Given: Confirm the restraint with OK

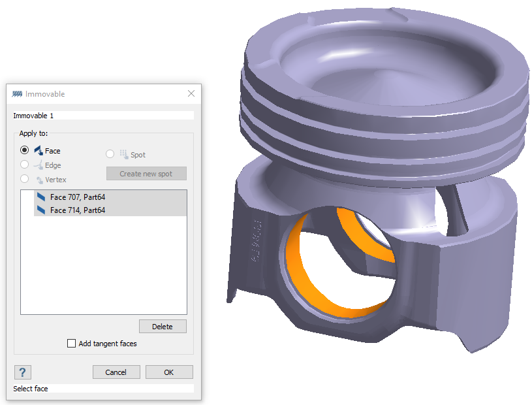Looking at the screenshot, I should coord(169,372).
